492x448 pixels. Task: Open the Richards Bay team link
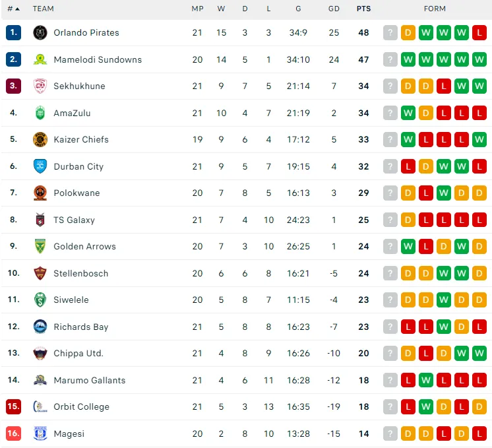81,327
